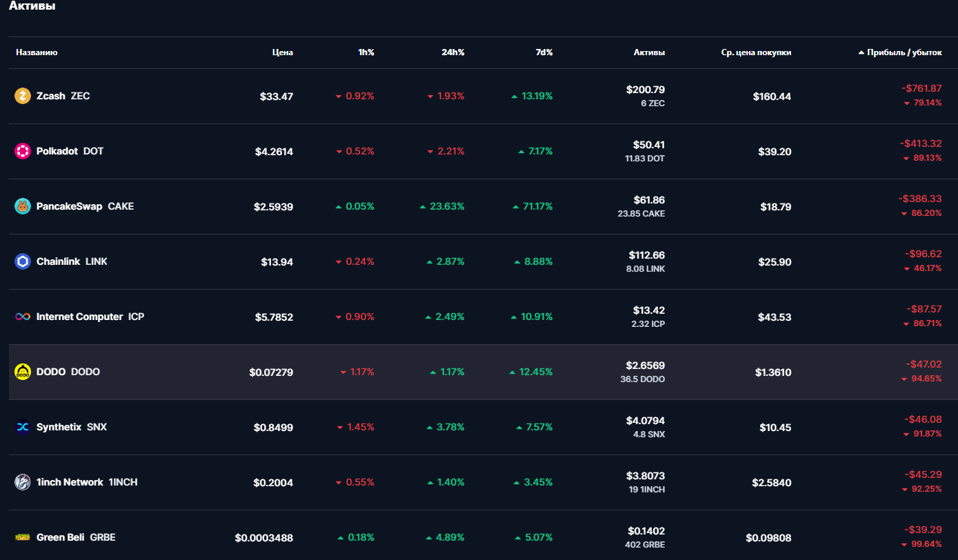
Task: Click the DODO yellow coin icon
Action: point(23,372)
